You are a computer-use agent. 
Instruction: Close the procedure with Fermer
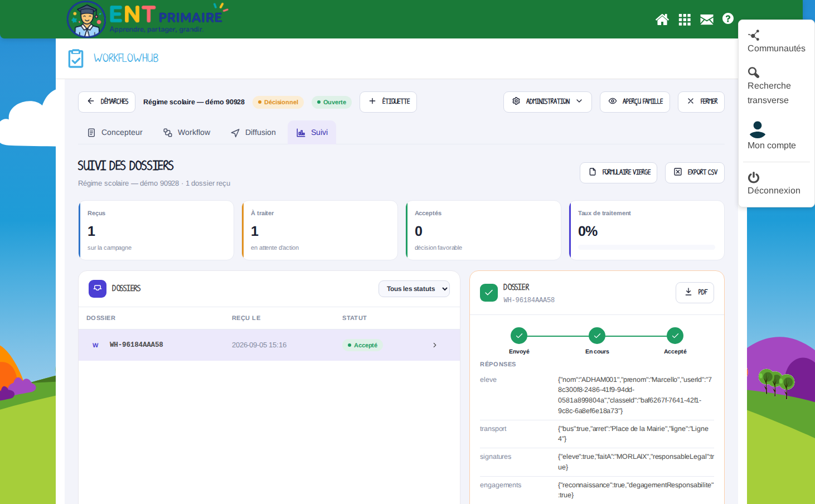coord(701,102)
